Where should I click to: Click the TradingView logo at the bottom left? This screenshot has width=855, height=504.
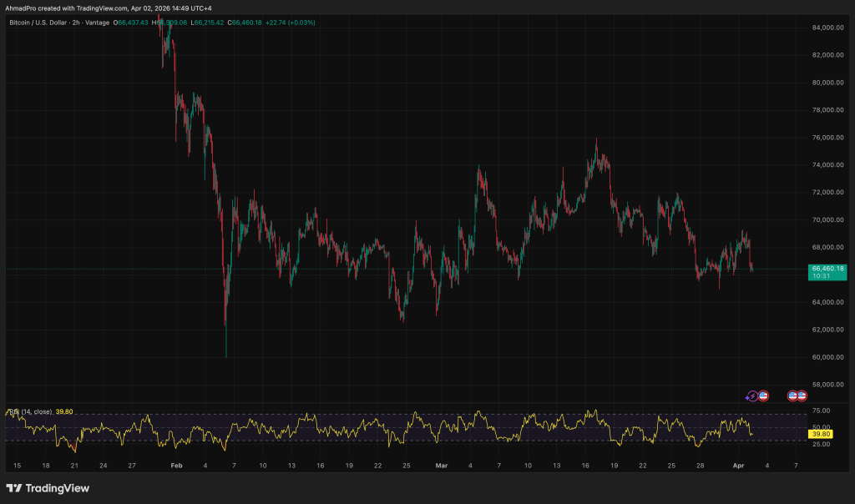click(48, 488)
